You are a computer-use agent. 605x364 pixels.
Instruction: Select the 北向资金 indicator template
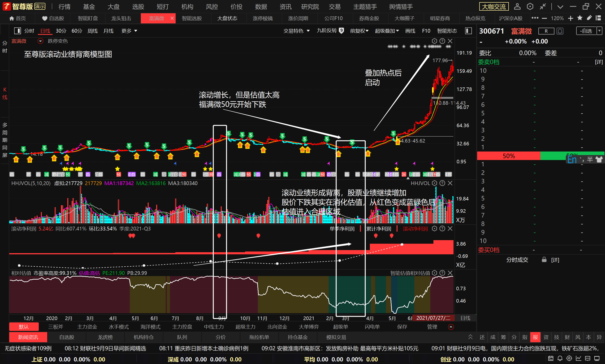(x=277, y=327)
